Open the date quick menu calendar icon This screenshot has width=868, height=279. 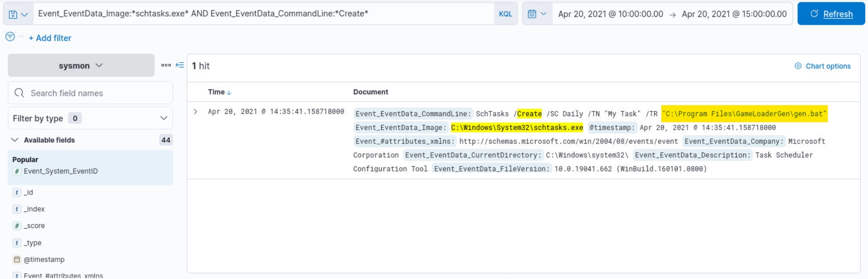pyautogui.click(x=537, y=14)
